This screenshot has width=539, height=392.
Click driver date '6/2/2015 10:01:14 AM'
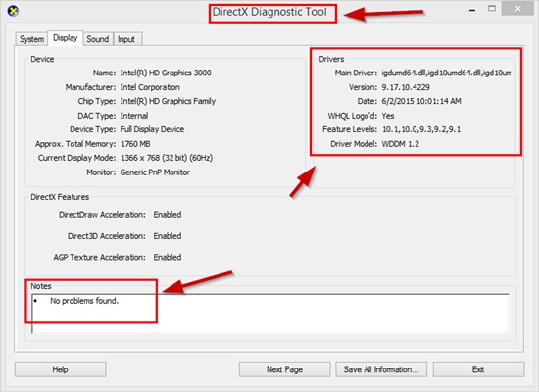click(421, 101)
